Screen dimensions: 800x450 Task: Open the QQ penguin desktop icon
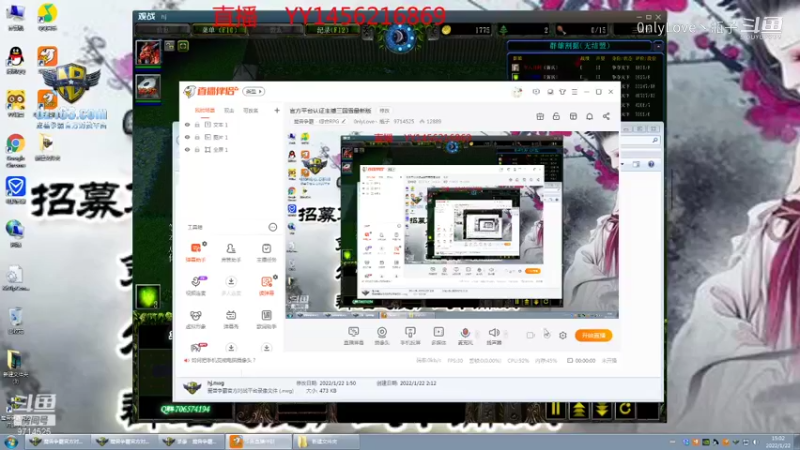pos(16,60)
